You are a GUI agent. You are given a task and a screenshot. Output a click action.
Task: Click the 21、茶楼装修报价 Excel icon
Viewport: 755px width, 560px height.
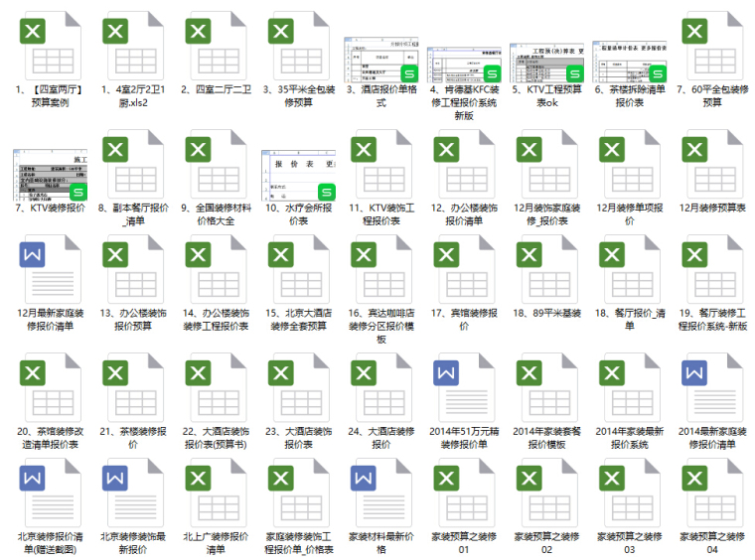(133, 388)
